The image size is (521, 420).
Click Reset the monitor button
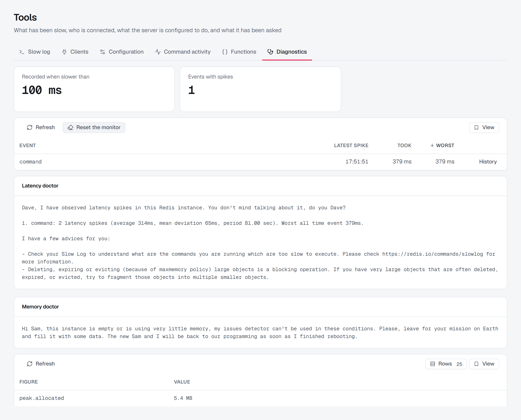94,127
